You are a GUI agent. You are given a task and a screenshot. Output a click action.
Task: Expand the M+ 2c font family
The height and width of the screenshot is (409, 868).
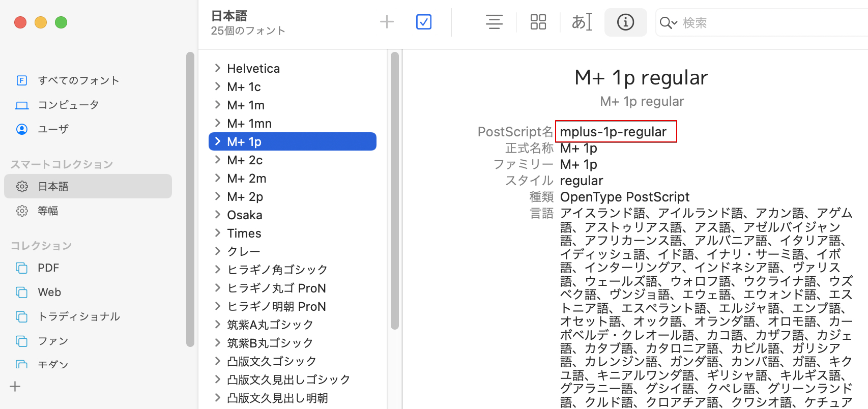tap(217, 160)
